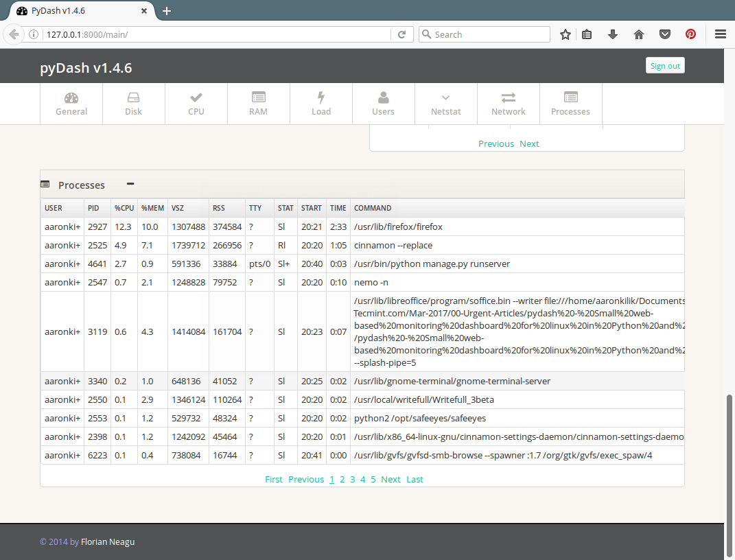
Task: Click the Network arrows icon
Action: (x=508, y=97)
